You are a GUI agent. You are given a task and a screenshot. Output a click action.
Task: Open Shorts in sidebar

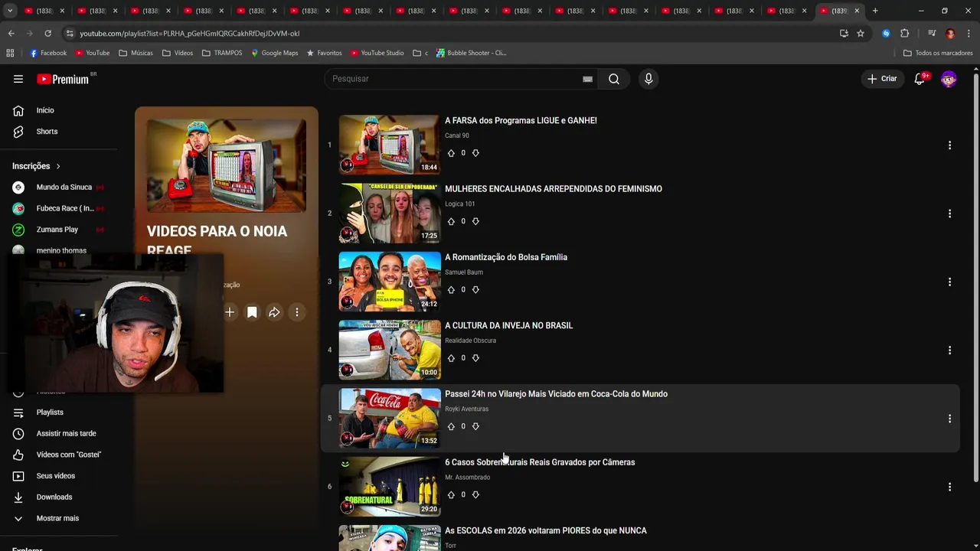pyautogui.click(x=47, y=132)
